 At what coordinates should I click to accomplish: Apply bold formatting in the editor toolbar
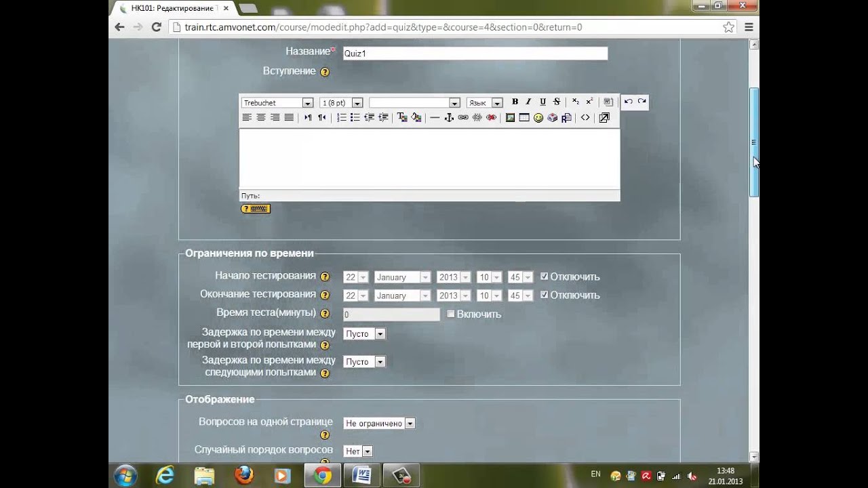click(515, 102)
